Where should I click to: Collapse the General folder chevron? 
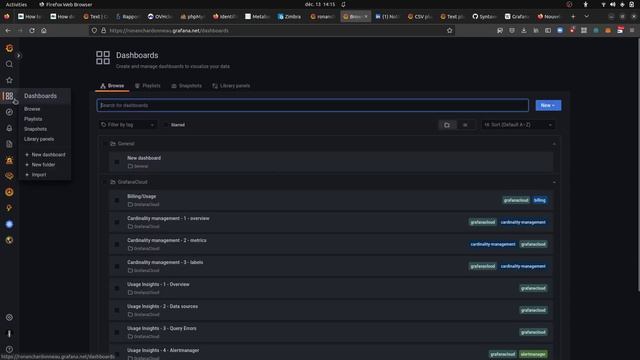point(554,144)
